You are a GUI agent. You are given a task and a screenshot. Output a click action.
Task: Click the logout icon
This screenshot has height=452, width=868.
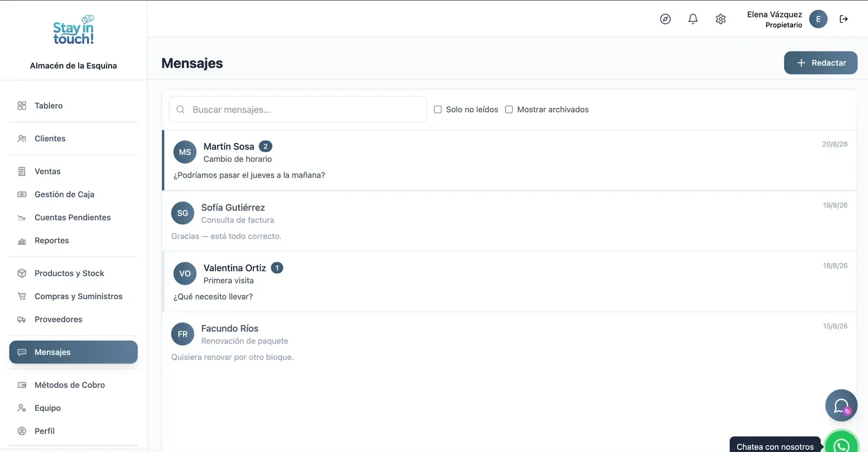click(x=844, y=19)
